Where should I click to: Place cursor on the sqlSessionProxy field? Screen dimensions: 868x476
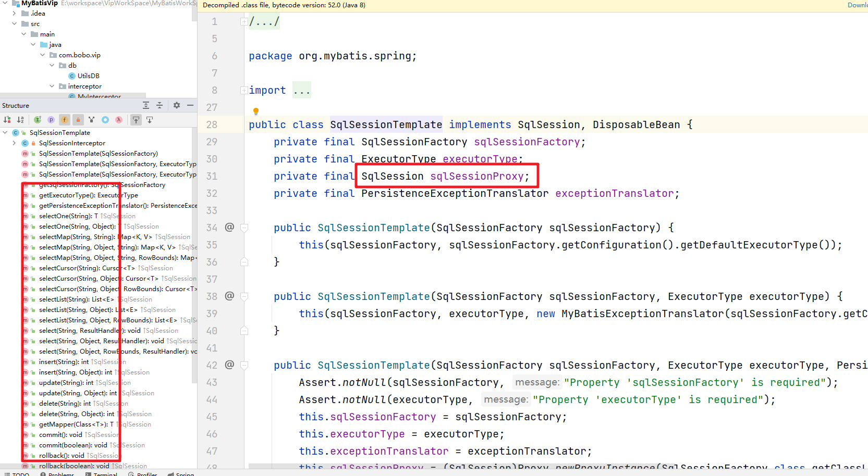coord(476,176)
